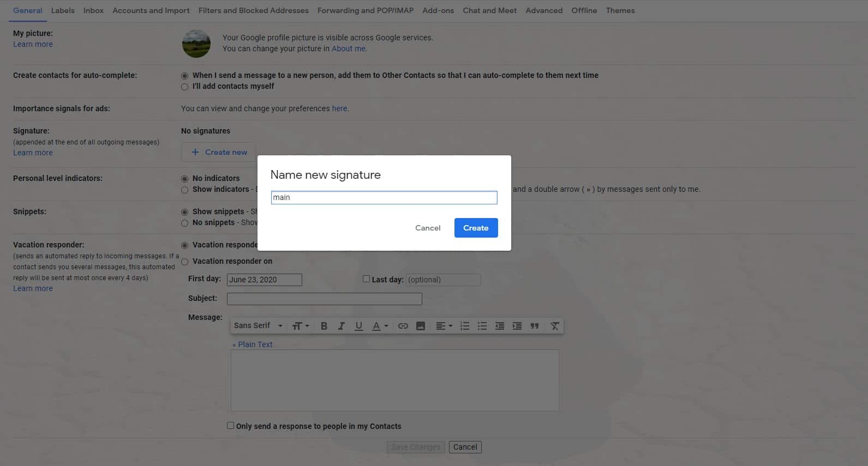Open Filters and Blocked Addresses tab
This screenshot has width=868, height=466.
point(253,10)
